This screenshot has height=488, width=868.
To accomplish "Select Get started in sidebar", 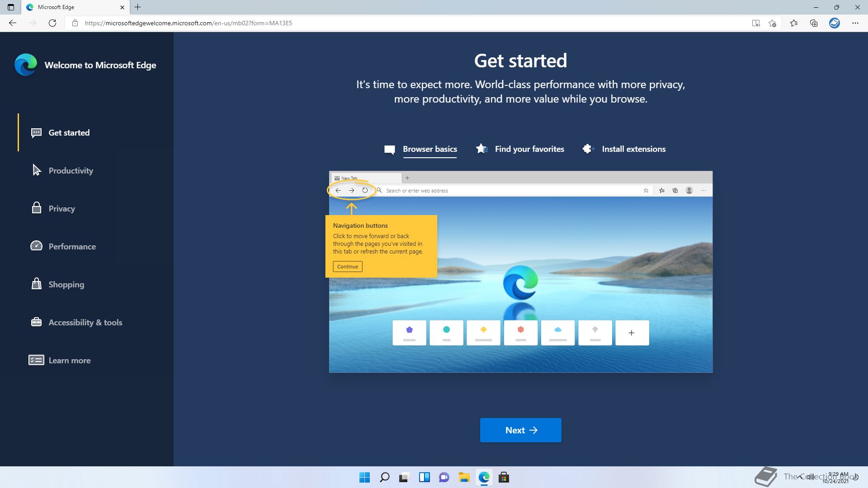I will point(69,132).
